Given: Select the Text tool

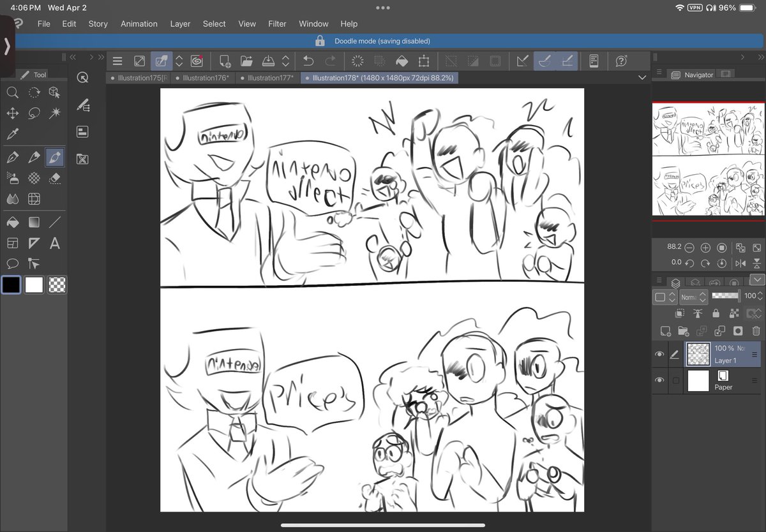Looking at the screenshot, I should [x=55, y=243].
